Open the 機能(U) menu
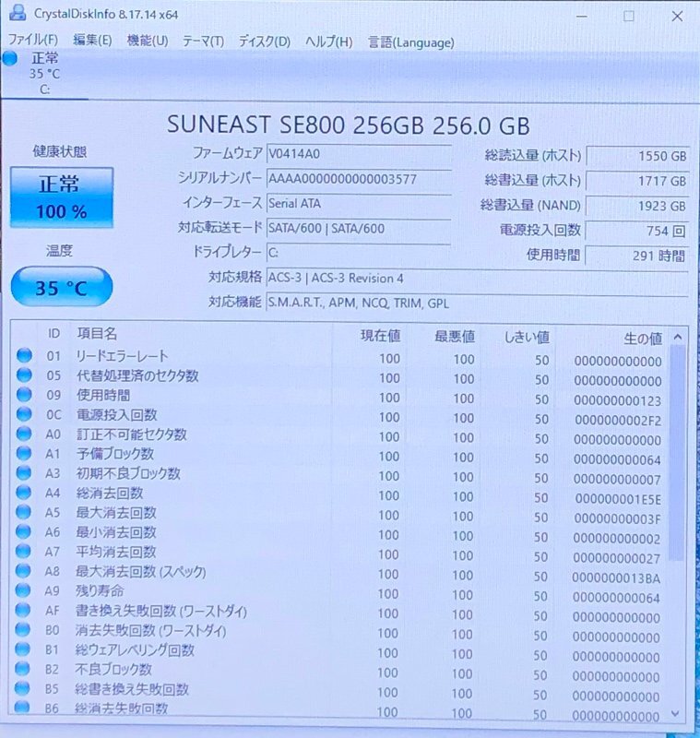 coord(148,41)
